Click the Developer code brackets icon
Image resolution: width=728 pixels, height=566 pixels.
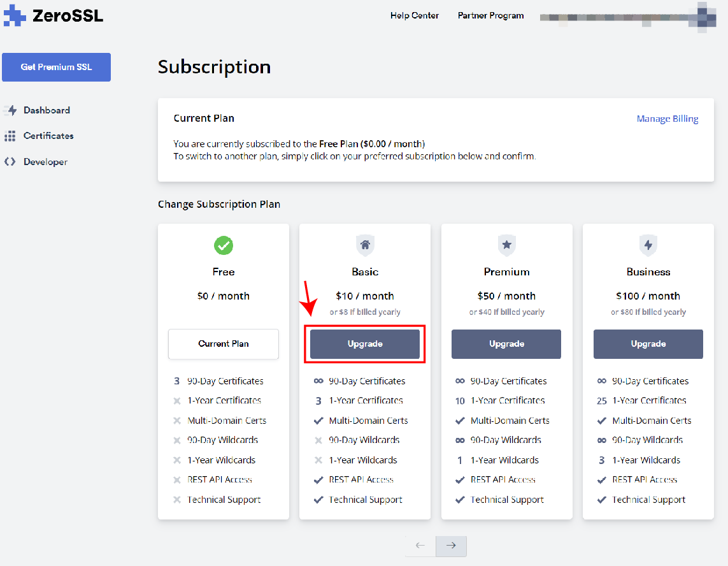(x=10, y=162)
